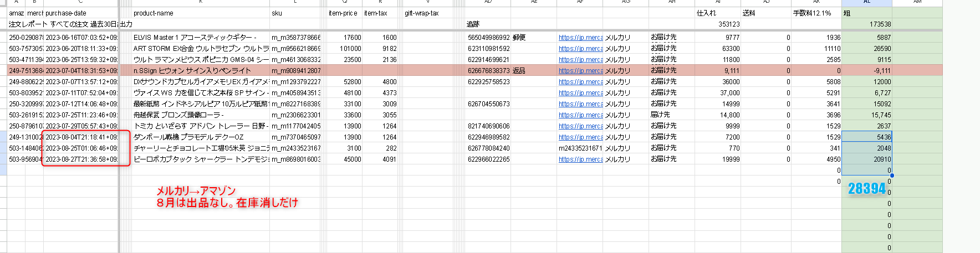This screenshot has width=980, height=253.
Task: Select the item-tax header cell
Action: [380, 13]
